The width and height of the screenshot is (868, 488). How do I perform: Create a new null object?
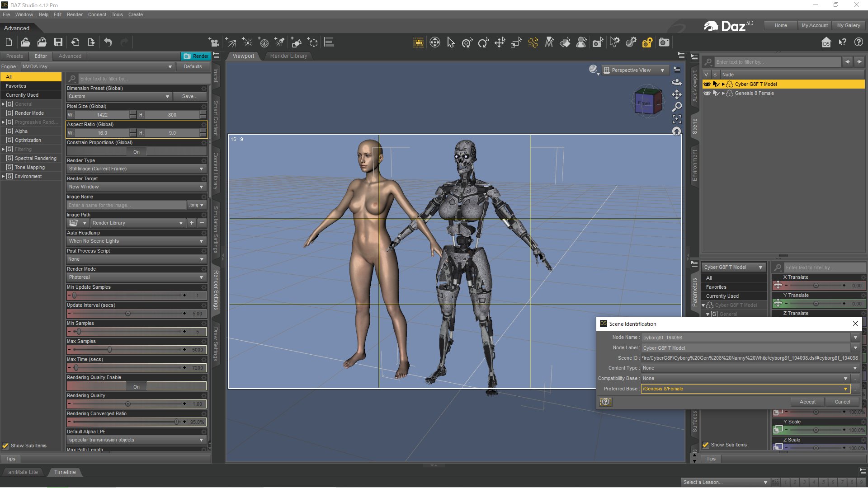[x=313, y=42]
